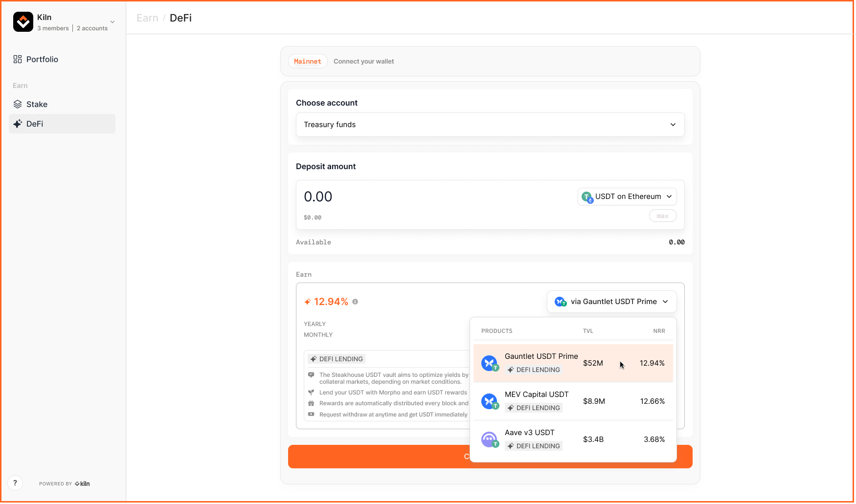Click the Mainnet network badge

308,61
